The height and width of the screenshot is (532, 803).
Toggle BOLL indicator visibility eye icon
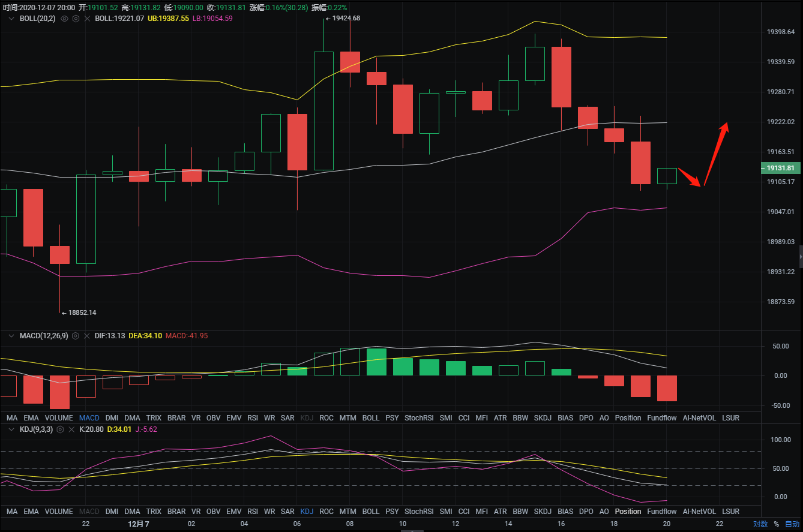(x=65, y=19)
